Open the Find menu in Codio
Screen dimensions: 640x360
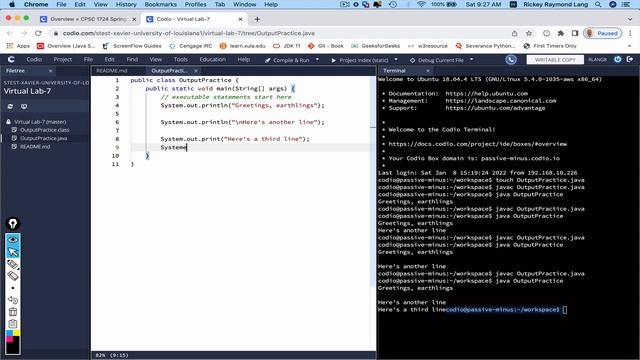[x=132, y=60]
